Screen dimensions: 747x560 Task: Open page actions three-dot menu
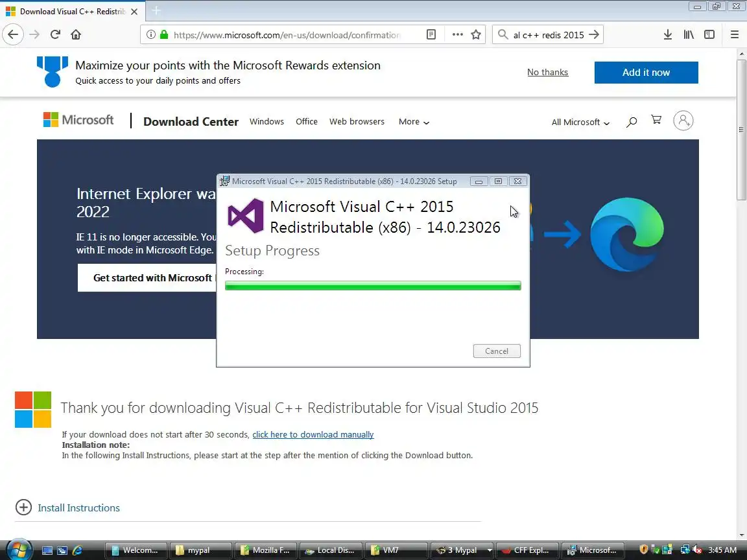point(457,34)
